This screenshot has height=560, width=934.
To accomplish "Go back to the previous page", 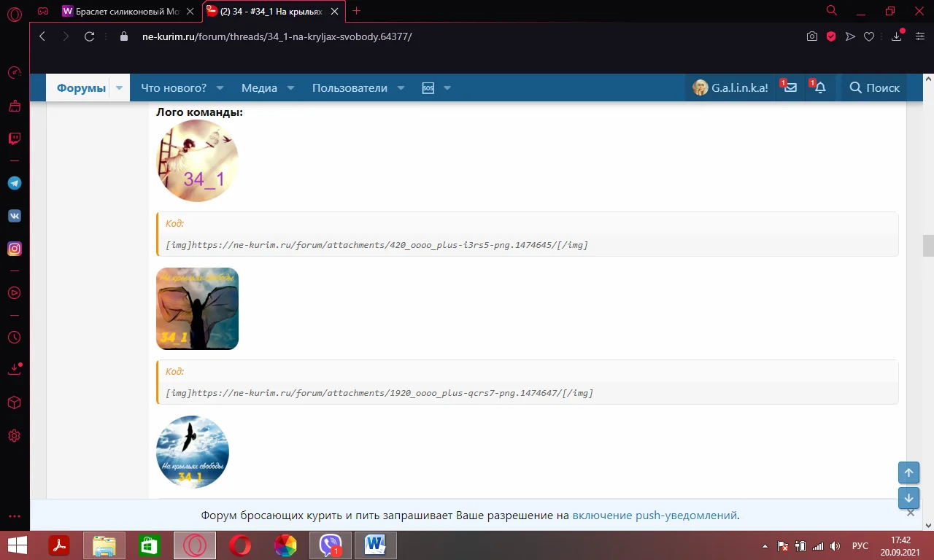I will point(42,36).
